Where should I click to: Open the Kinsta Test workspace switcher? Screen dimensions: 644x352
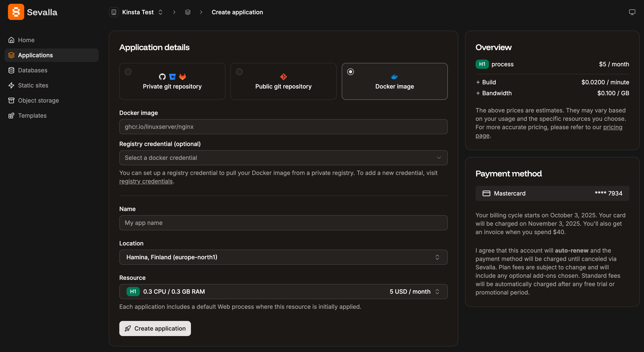pos(160,12)
